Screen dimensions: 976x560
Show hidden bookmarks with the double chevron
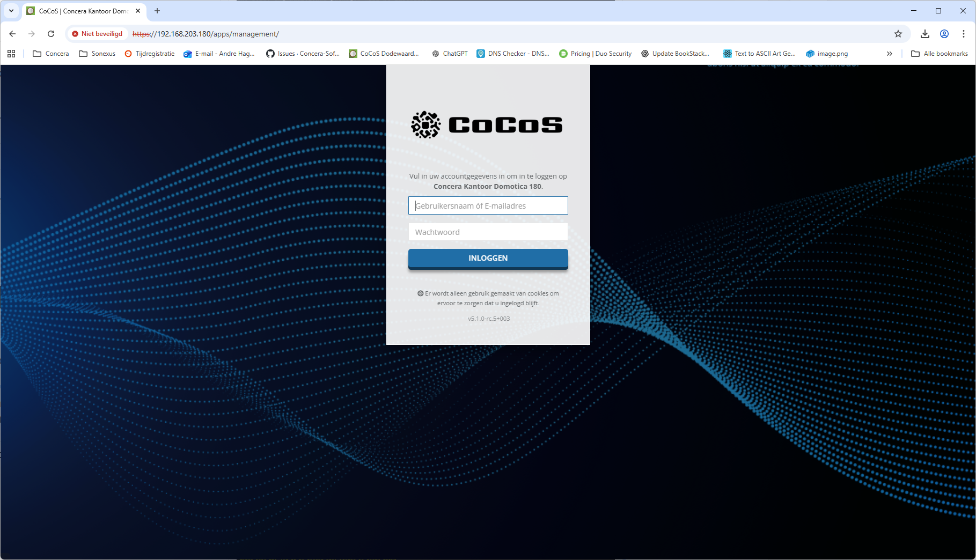890,54
